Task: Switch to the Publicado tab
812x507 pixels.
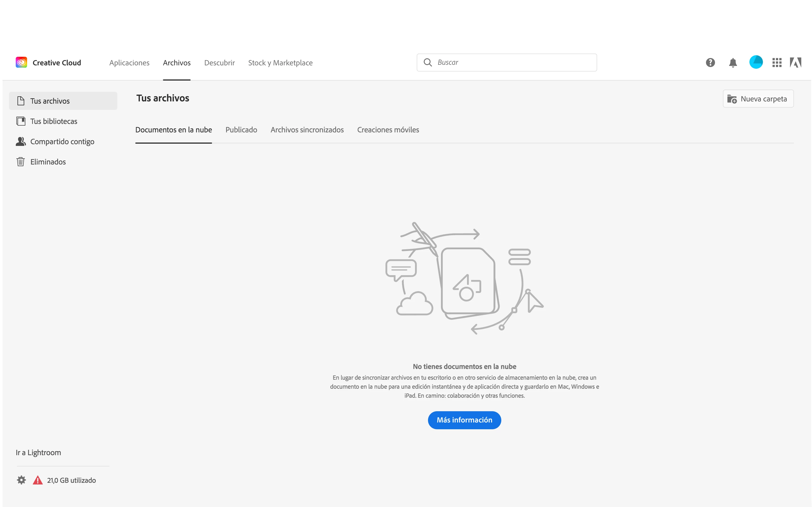Action: point(241,130)
